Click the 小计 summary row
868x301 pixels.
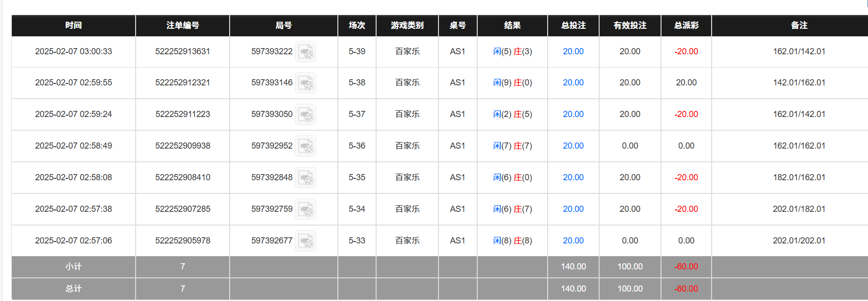pyautogui.click(x=73, y=267)
